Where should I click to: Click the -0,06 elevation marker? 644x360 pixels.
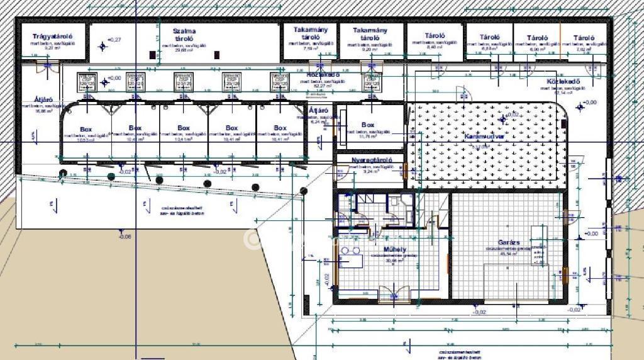point(124,237)
